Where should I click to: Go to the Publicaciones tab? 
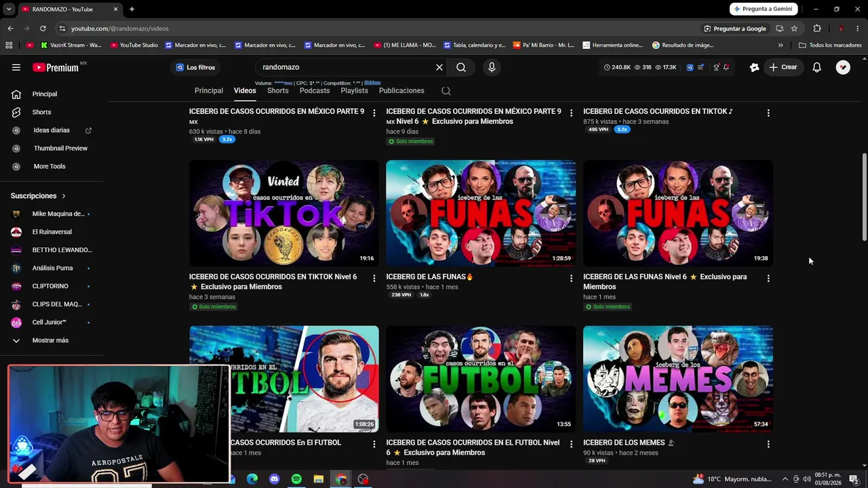click(x=401, y=91)
